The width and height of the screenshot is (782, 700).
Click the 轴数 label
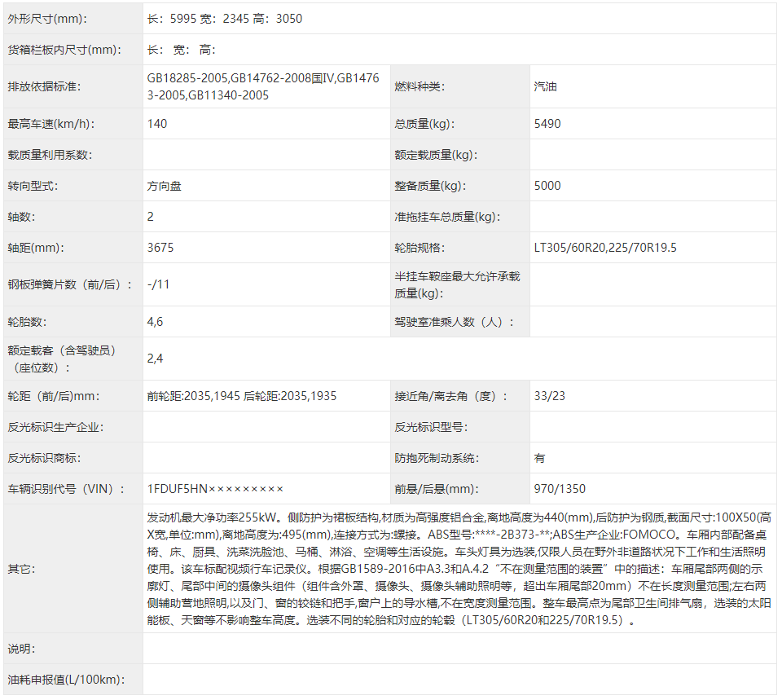[x=21, y=217]
